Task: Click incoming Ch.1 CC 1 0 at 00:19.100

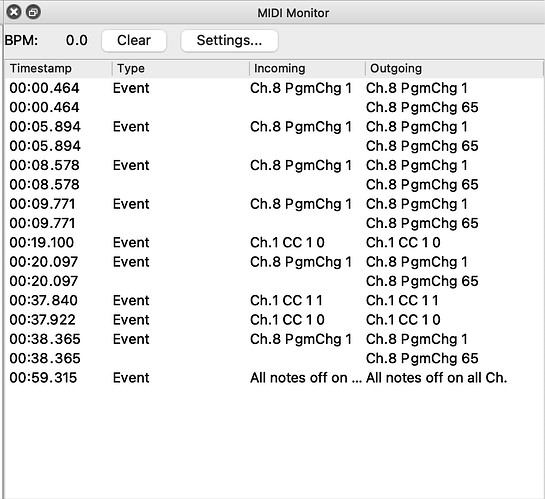Action: pos(287,243)
